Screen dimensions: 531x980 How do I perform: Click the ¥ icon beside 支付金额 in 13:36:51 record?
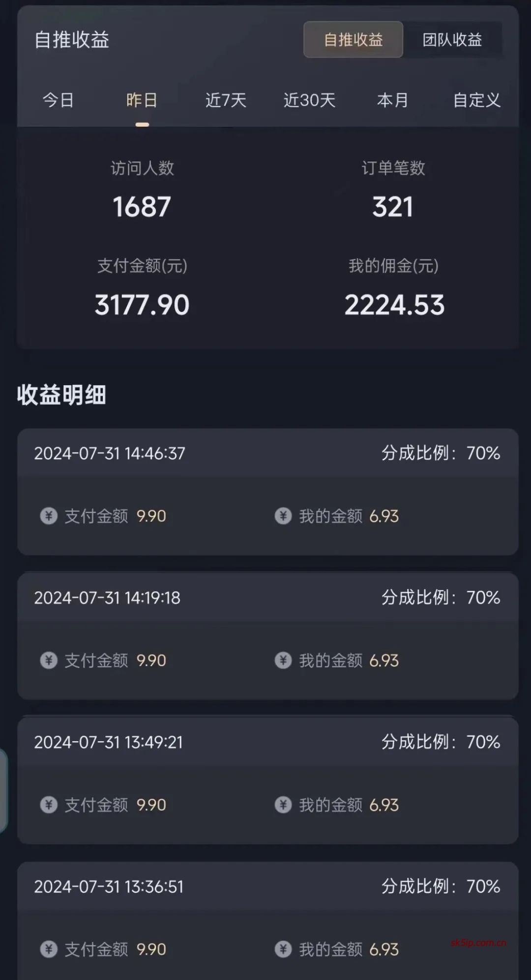pyautogui.click(x=48, y=950)
